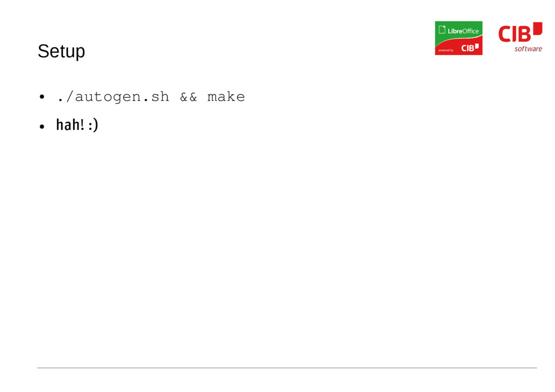The height and width of the screenshot is (392, 555).
Task: Select the first bullet point marker
Action: click(42, 96)
